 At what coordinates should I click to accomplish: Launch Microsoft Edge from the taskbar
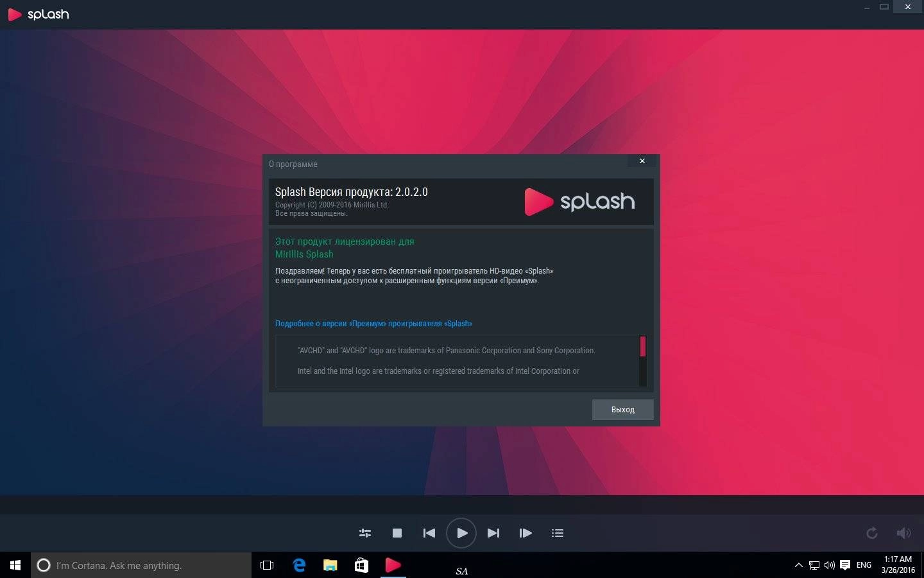[299, 565]
